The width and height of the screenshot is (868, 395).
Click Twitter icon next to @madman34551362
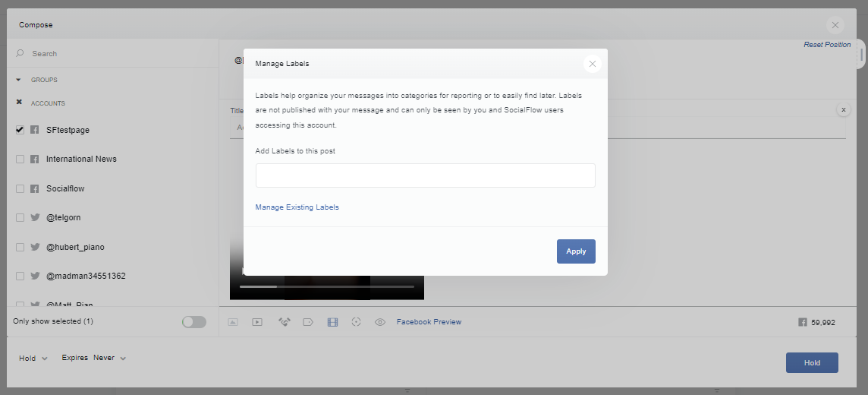(x=35, y=275)
